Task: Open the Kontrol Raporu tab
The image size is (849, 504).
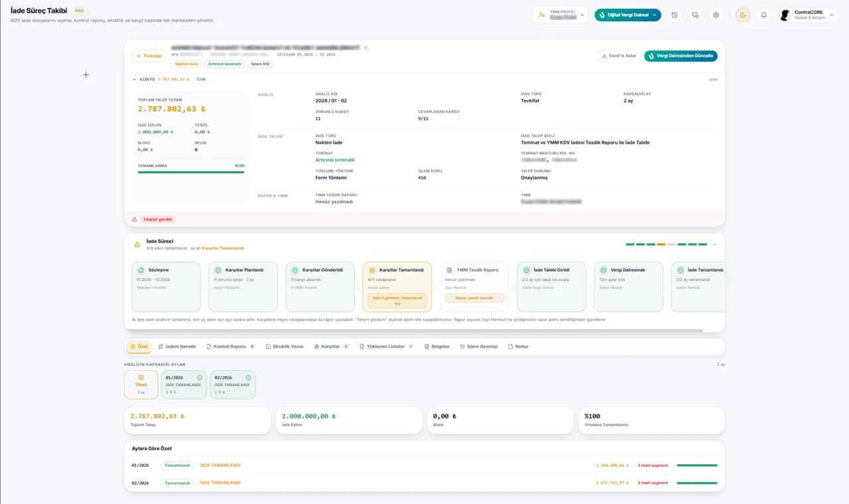Action: pos(231,347)
